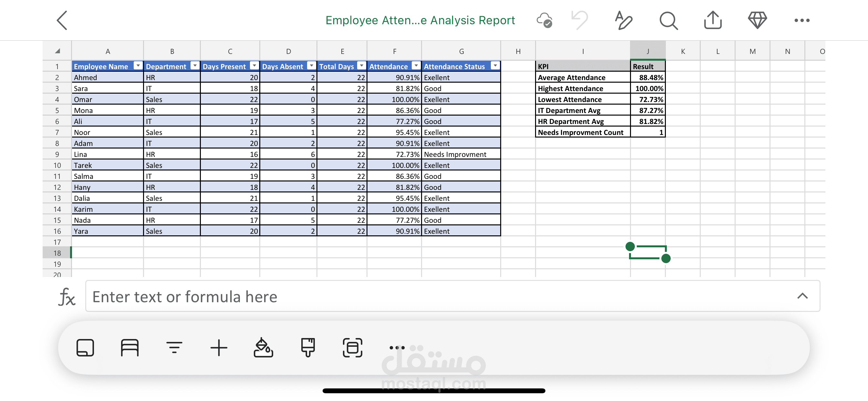Viewport: 868px width, 401px height.
Task: Select the IT Department Avg cell
Action: coord(583,110)
